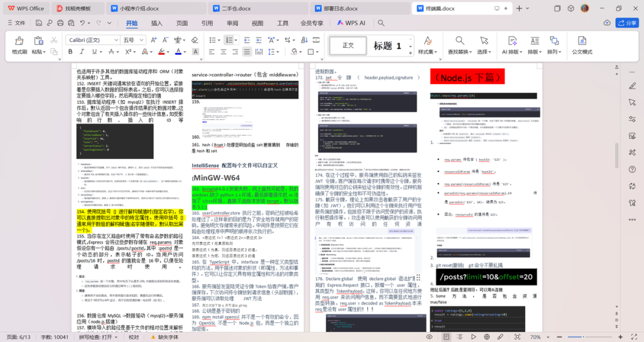
Task: Click the bulleted list icon
Action: (x=212, y=40)
